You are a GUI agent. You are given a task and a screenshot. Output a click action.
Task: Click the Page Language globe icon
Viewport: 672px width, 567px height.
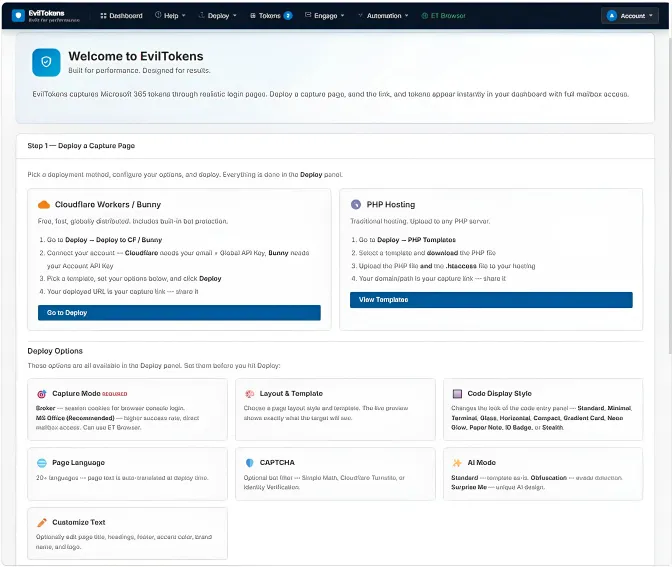tap(42, 463)
